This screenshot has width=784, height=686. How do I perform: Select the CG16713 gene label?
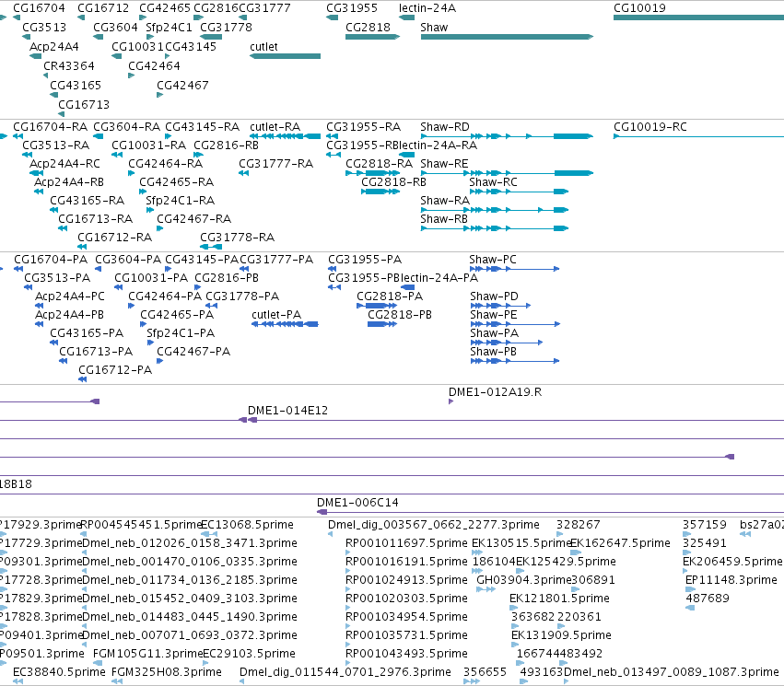[84, 104]
